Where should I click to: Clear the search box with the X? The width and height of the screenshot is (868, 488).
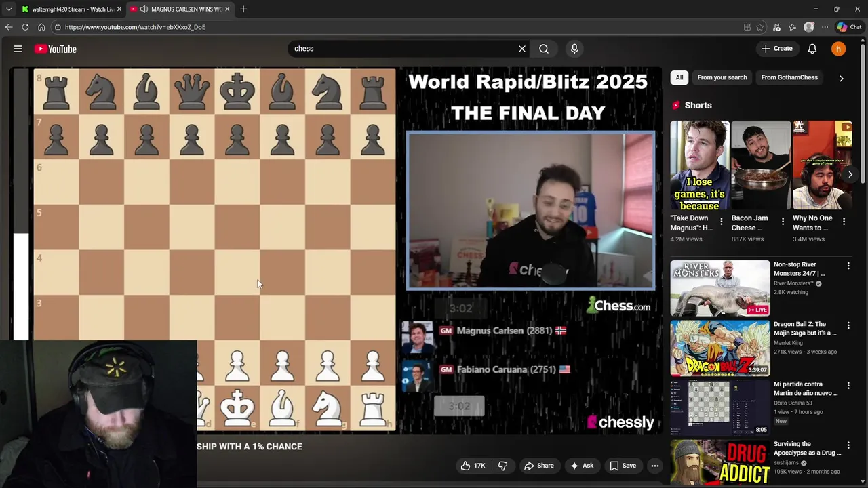pos(522,49)
